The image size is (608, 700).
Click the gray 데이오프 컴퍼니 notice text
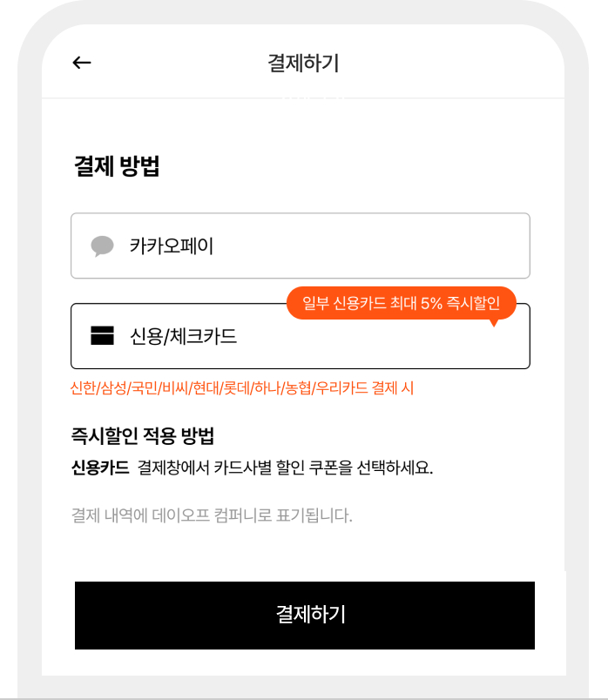212,515
